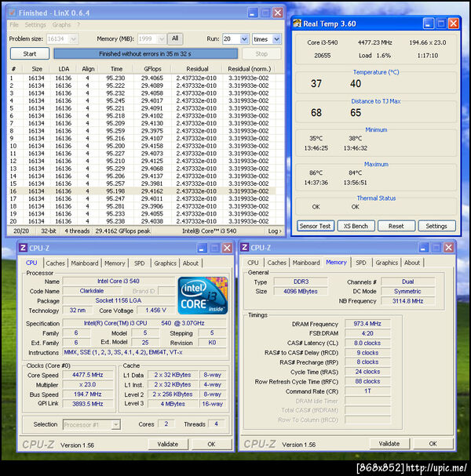Click Validate in left CPU-Z window
The width and height of the screenshot is (471, 476).
(x=168, y=444)
